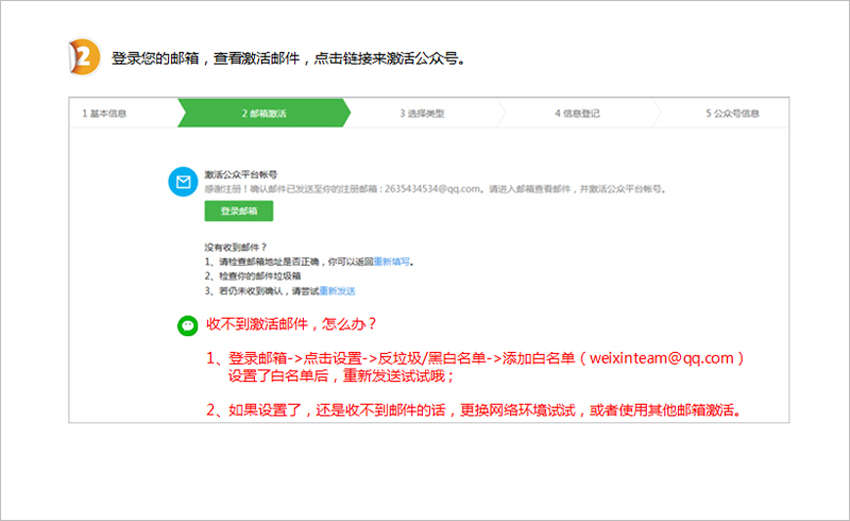The height and width of the screenshot is (521, 850).
Task: Go to the '3 选择类型' step
Action: 421,113
